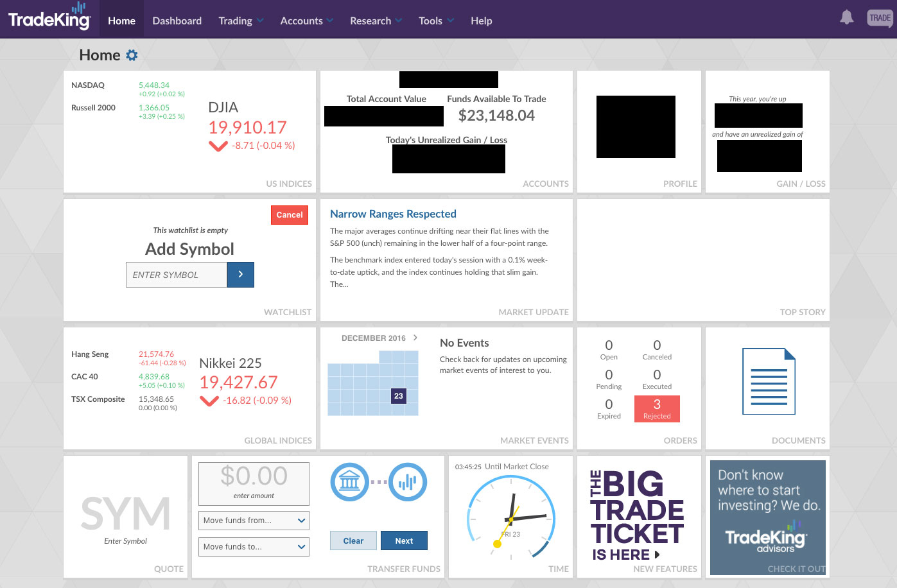
Task: View Expired orders count
Action: [609, 409]
